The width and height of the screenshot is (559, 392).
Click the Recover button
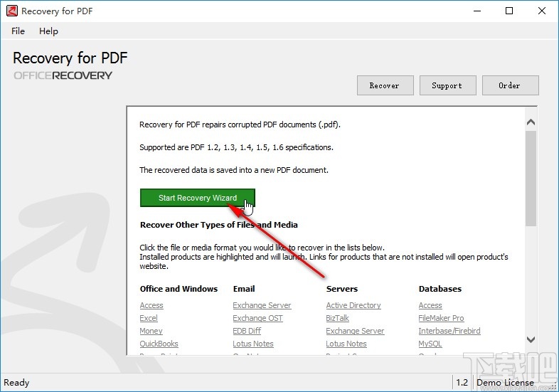click(385, 85)
